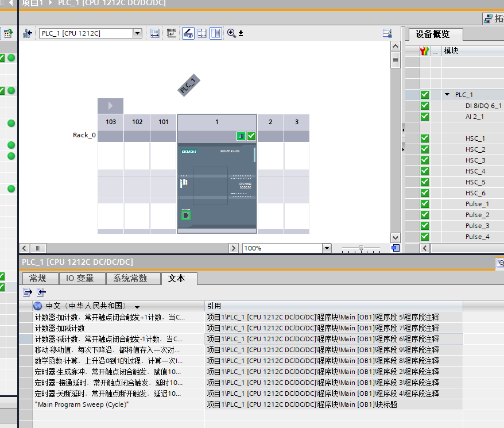Click the grid layout toolbar icon

click(x=202, y=33)
